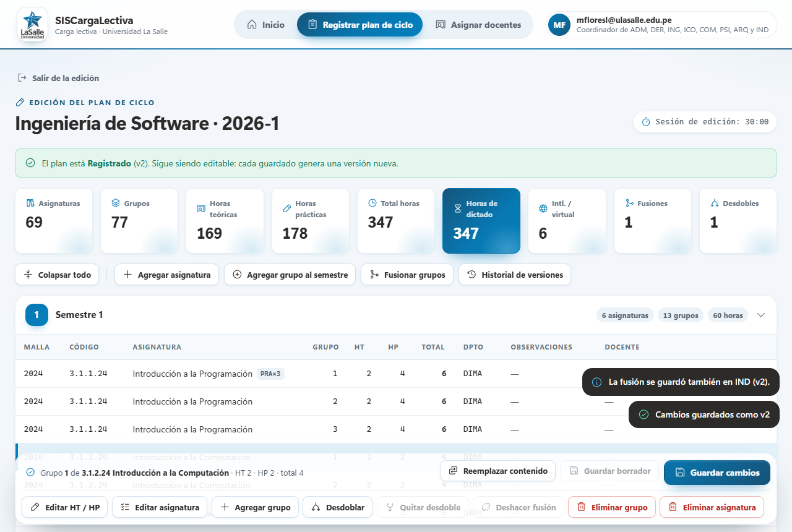Click the plus icon for Agregar asignatura

click(127, 275)
